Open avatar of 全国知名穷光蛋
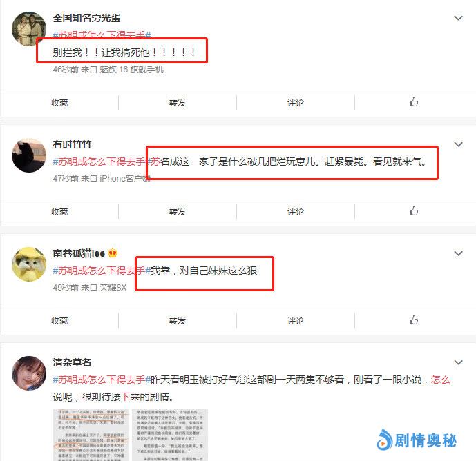 coord(29,29)
